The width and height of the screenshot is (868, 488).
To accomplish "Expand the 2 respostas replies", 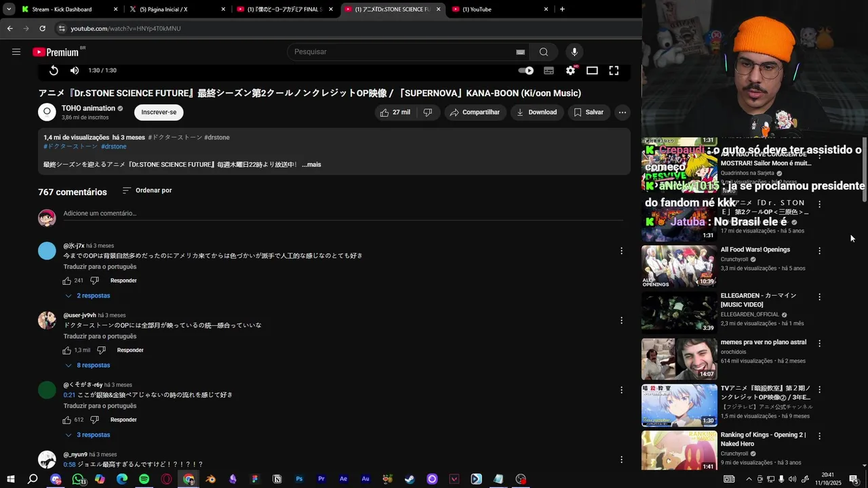I will point(87,296).
